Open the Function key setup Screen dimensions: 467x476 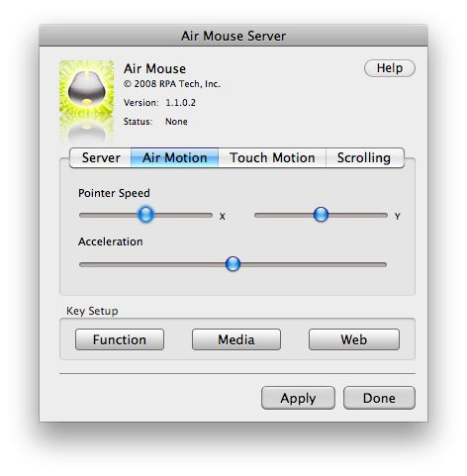click(120, 339)
